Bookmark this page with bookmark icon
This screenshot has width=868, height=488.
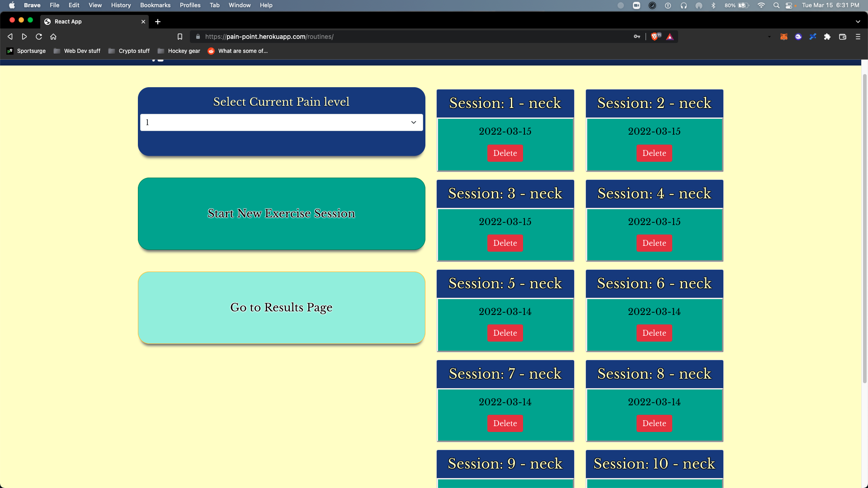(x=180, y=37)
